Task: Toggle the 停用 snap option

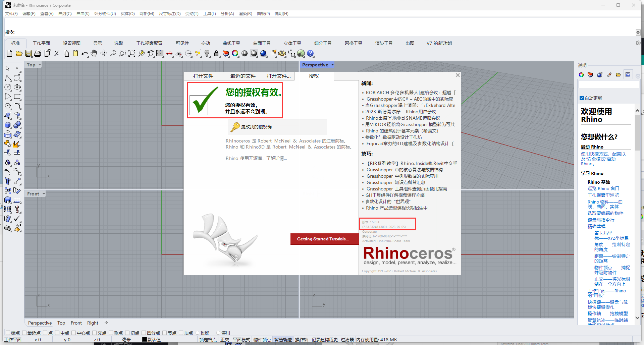Action: coord(218,333)
